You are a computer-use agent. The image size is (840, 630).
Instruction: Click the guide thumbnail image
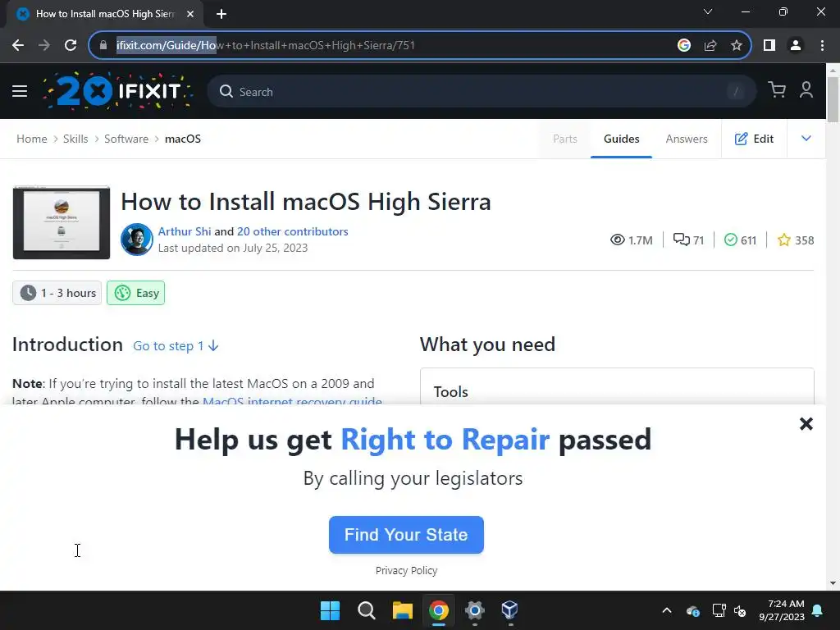tap(62, 222)
